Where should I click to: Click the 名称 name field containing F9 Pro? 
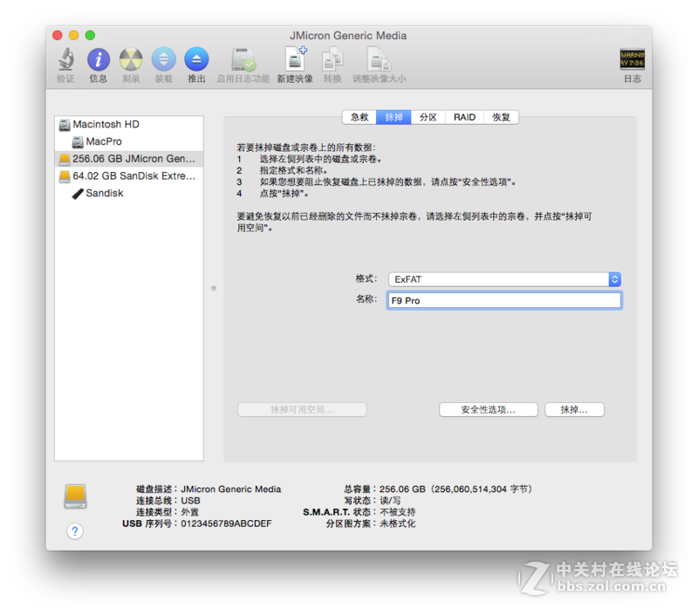click(x=504, y=299)
